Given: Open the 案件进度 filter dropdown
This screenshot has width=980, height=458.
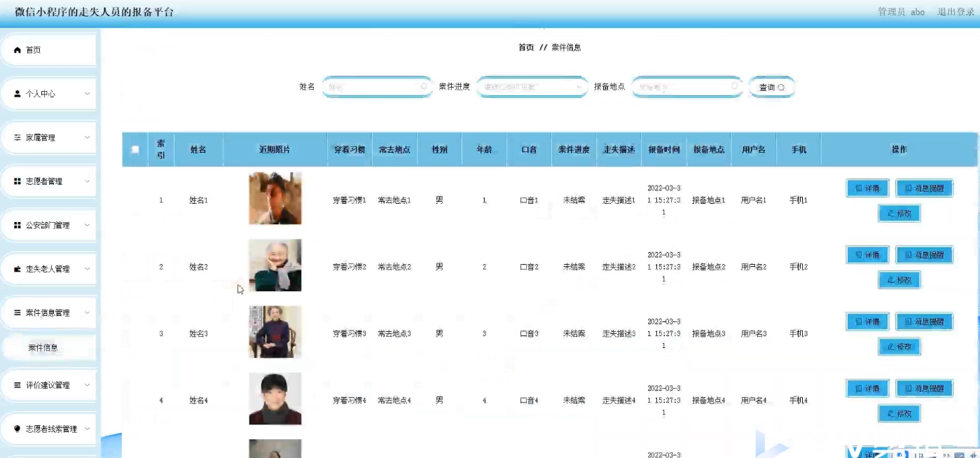Looking at the screenshot, I should [532, 87].
